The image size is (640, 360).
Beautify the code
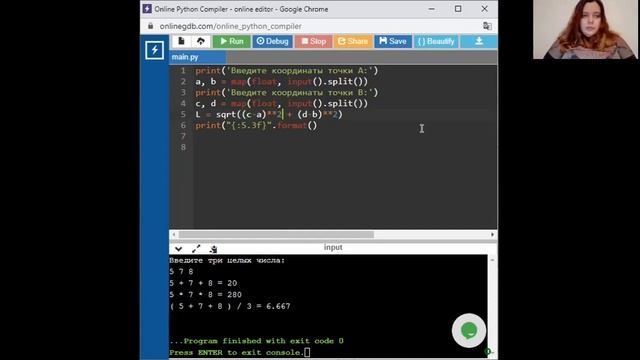[x=436, y=41]
